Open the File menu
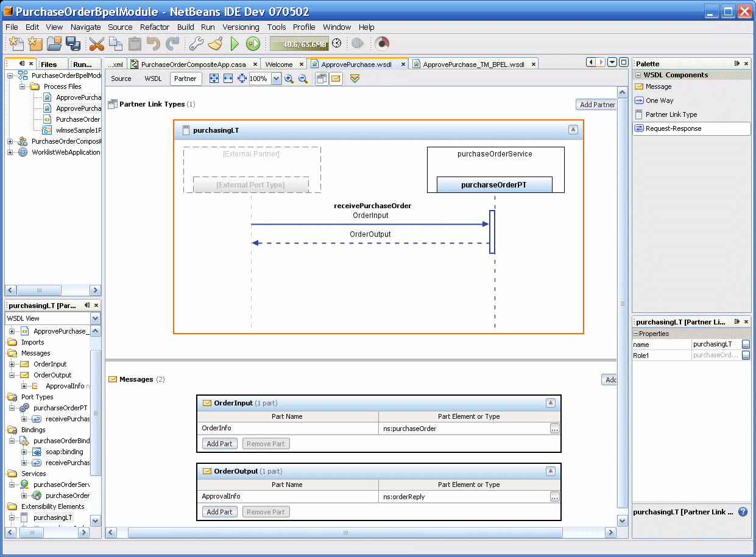The width and height of the screenshot is (756, 557). coord(12,27)
